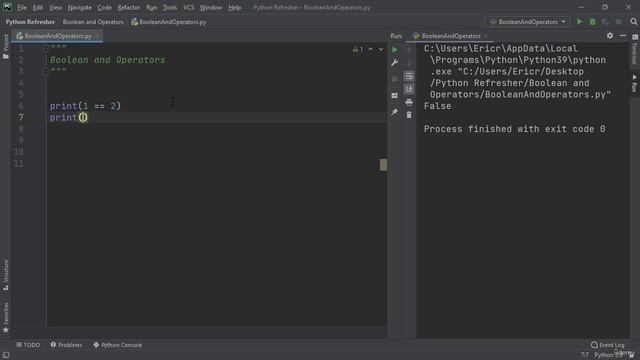Print the Run console output
This screenshot has height=360, width=640.
click(x=409, y=102)
